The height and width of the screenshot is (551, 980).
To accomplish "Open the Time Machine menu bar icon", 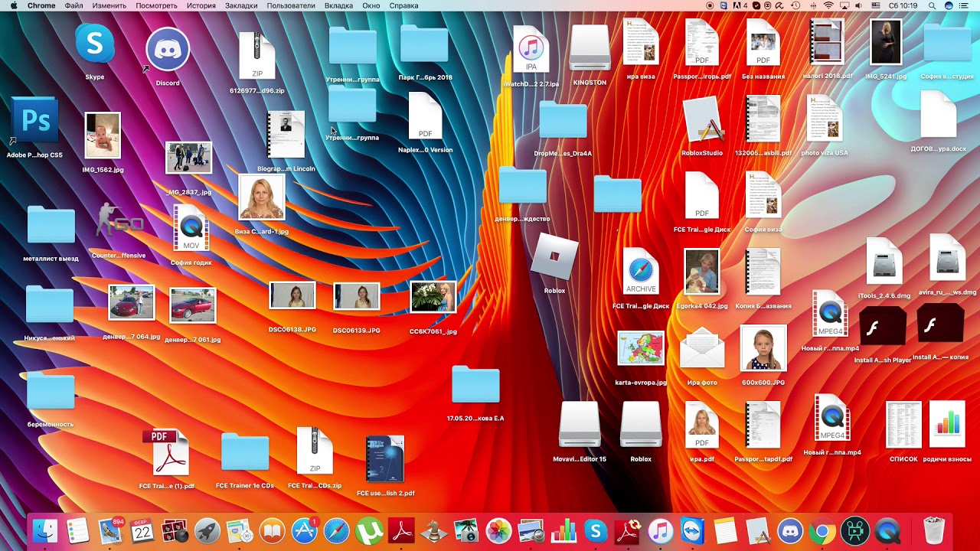I will coord(795,5).
